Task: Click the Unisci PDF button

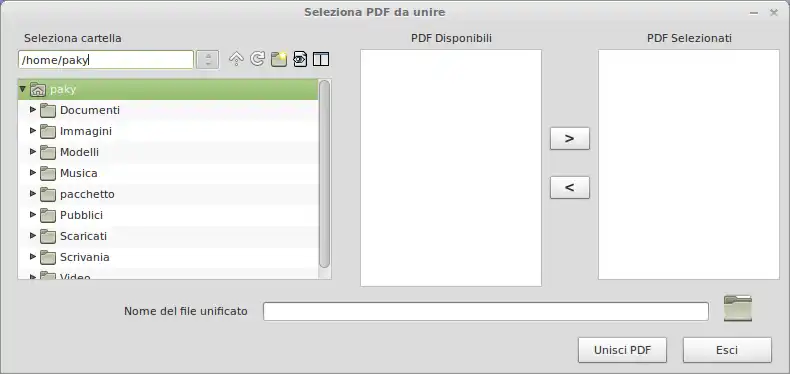Action: (x=623, y=350)
